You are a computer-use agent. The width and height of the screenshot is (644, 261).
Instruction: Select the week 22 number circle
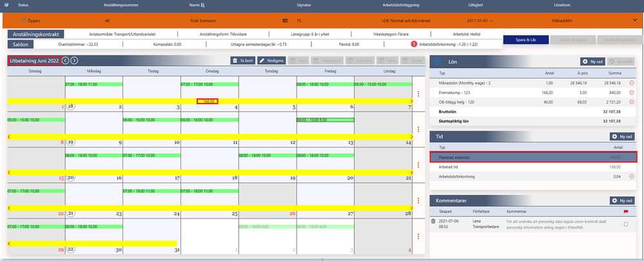71,249
